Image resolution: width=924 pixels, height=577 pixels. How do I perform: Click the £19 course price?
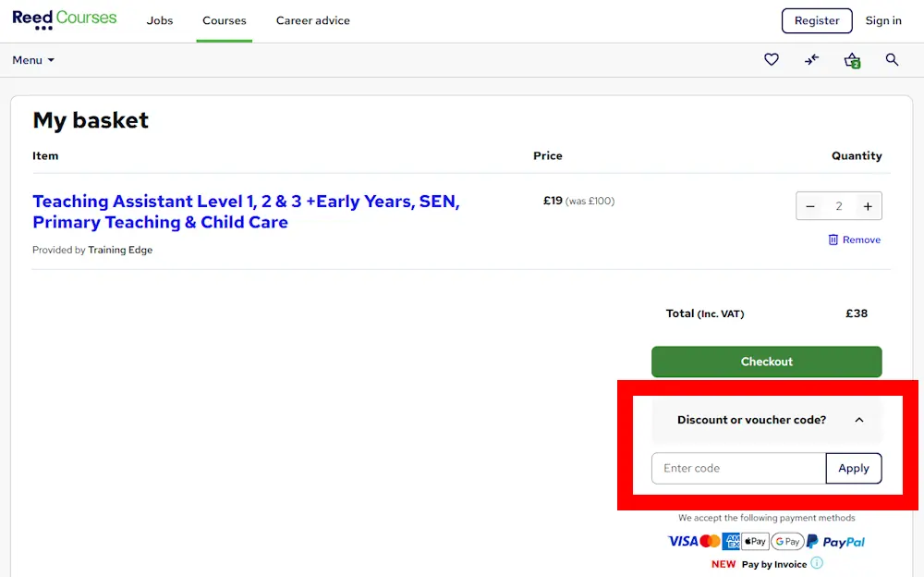(553, 201)
